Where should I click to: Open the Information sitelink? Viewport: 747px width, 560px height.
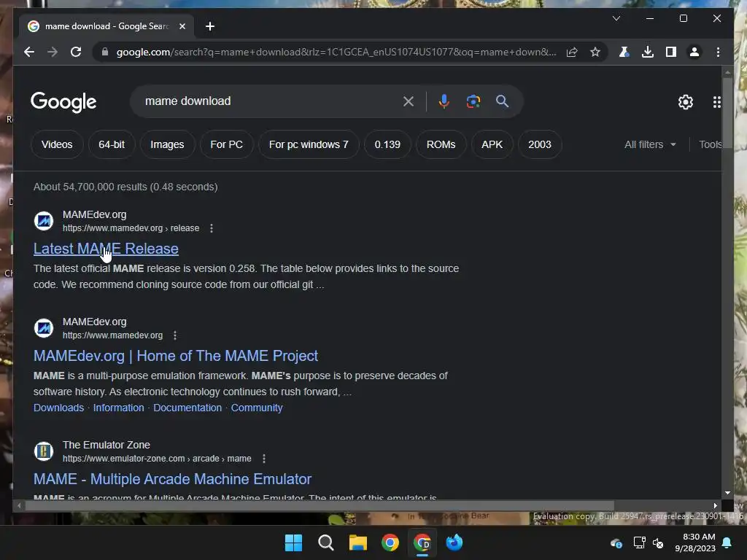pos(119,408)
